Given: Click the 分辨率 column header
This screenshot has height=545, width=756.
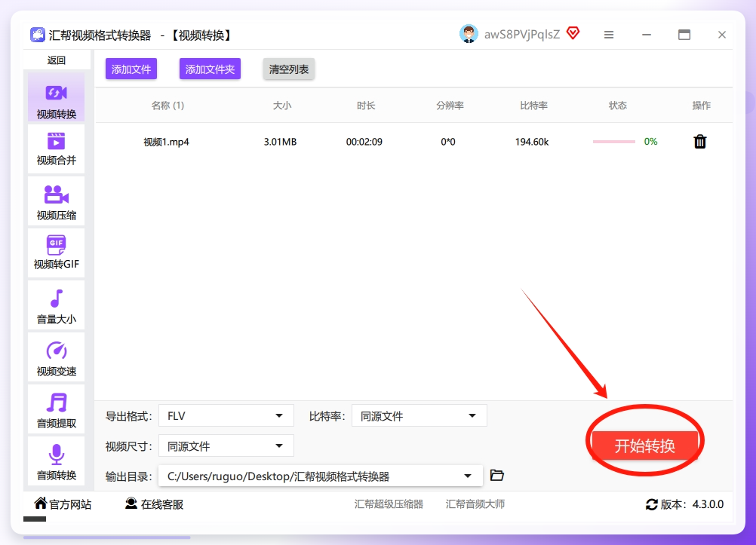Looking at the screenshot, I should (450, 106).
